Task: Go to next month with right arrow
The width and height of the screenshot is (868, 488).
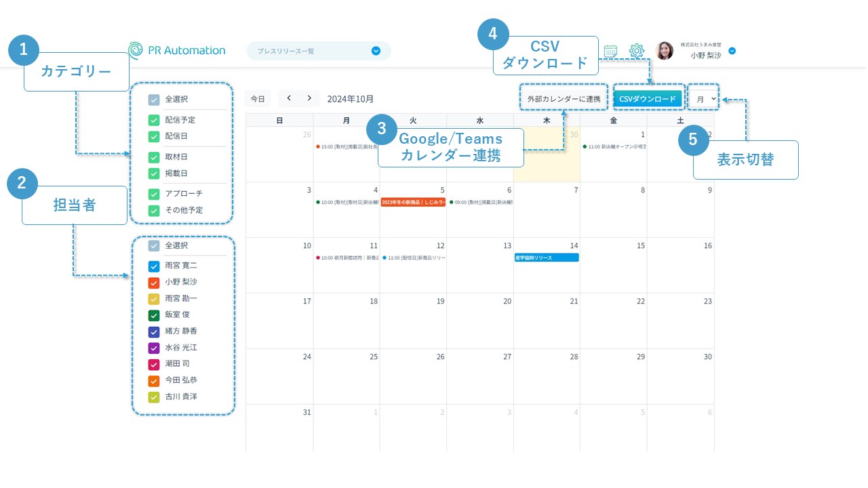Action: 309,98
